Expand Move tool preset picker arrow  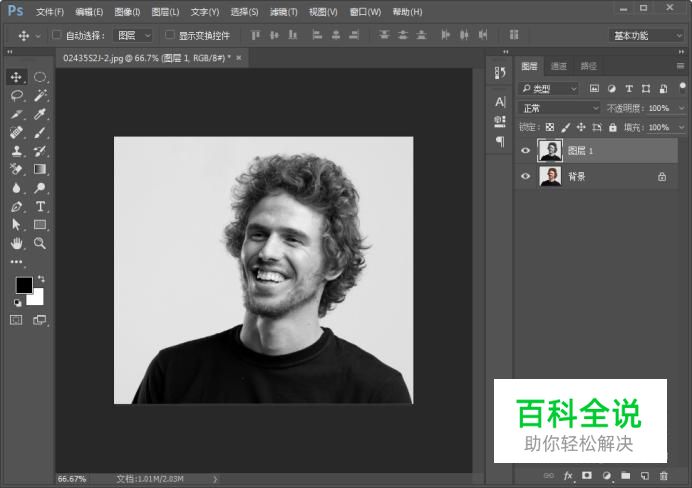coord(38,36)
